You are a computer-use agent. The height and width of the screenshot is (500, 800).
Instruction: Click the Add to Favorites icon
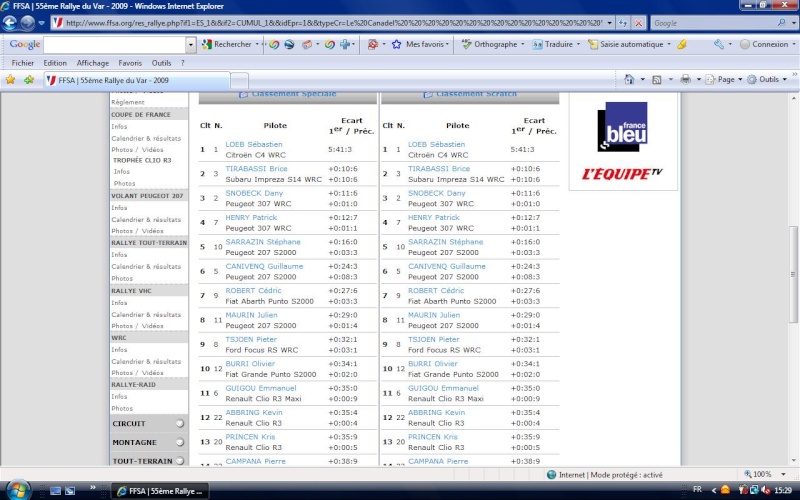(x=29, y=80)
